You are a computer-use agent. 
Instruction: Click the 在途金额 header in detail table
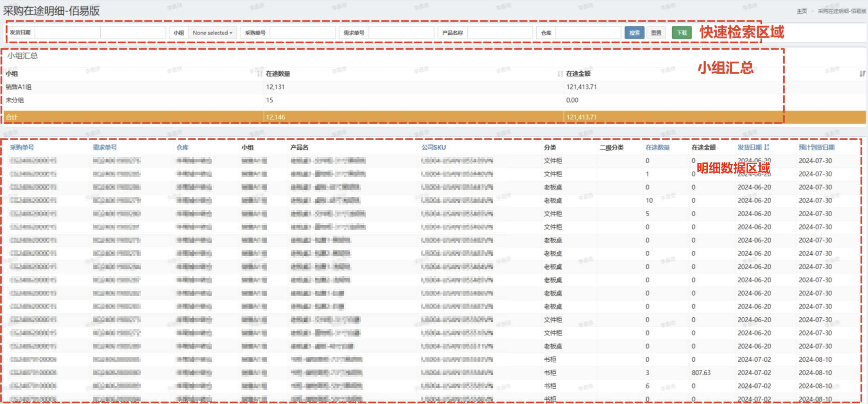704,147
